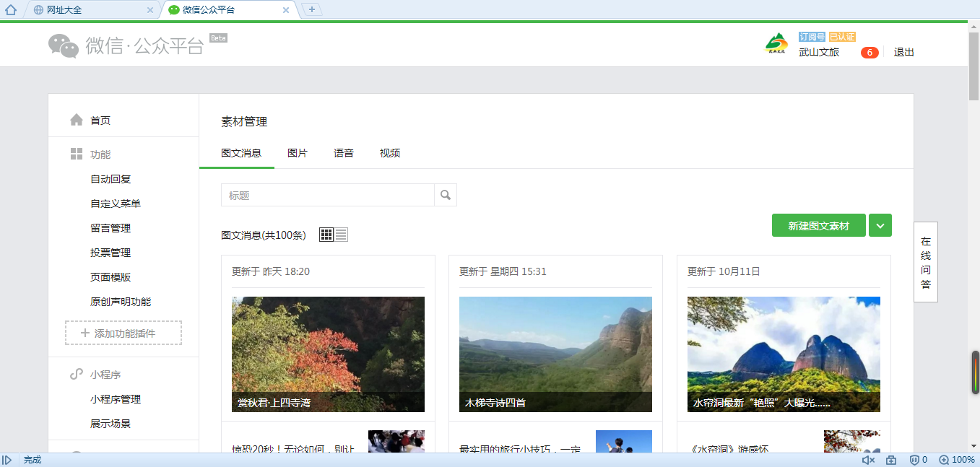Click the search magnifier icon beside 标题

click(446, 195)
